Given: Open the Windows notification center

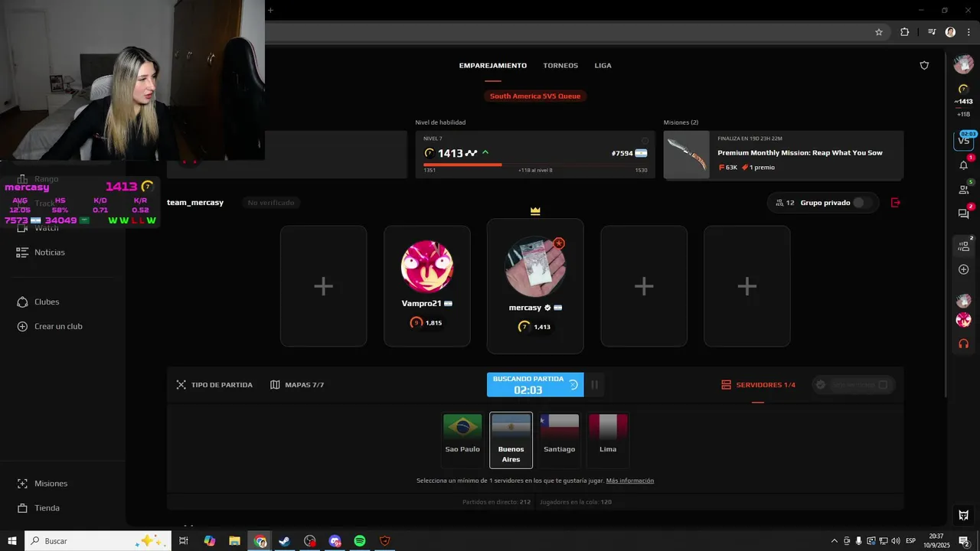Looking at the screenshot, I should (x=964, y=541).
